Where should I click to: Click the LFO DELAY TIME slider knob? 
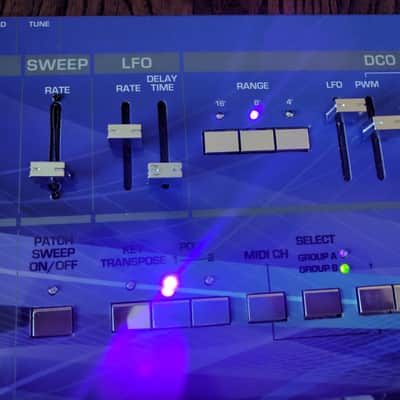[165, 170]
